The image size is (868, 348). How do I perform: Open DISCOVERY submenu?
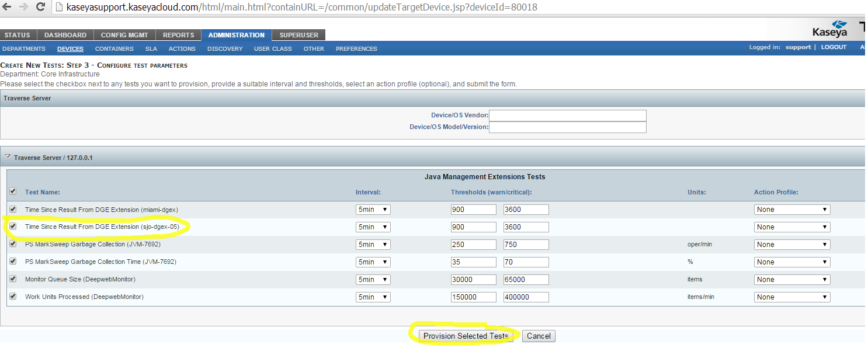click(x=225, y=48)
